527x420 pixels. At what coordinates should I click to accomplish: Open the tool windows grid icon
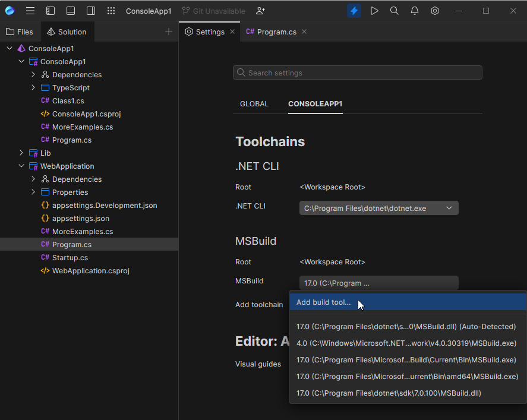[111, 10]
